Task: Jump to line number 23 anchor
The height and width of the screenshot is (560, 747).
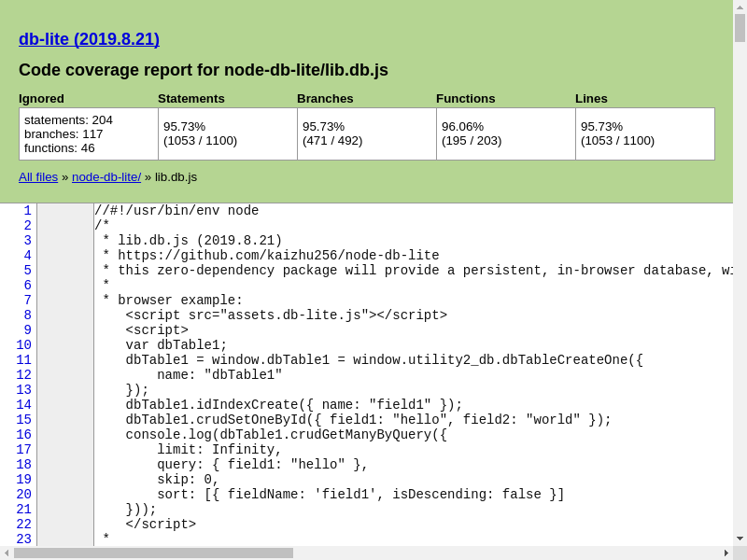Action: point(23,539)
